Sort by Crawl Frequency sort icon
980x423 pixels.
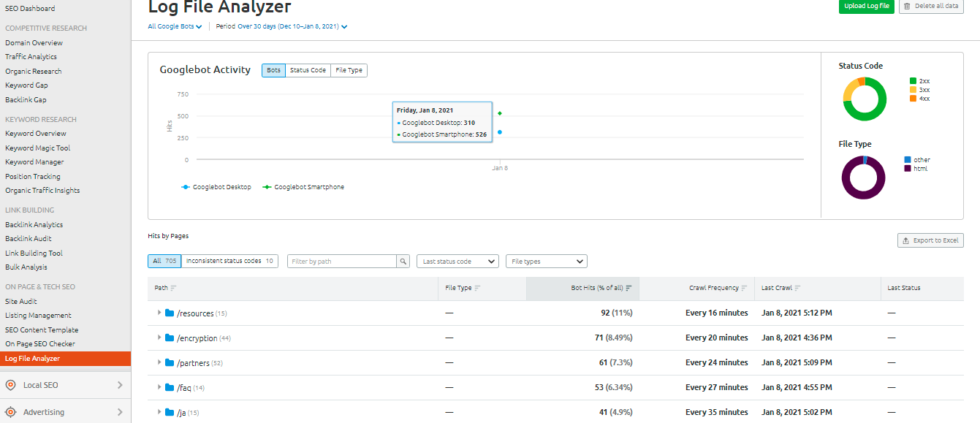pos(745,289)
